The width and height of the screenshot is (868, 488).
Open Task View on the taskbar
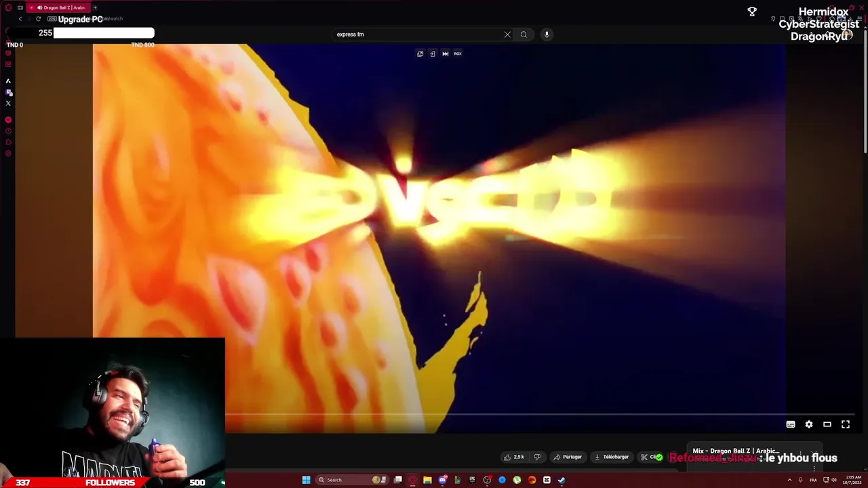point(398,480)
